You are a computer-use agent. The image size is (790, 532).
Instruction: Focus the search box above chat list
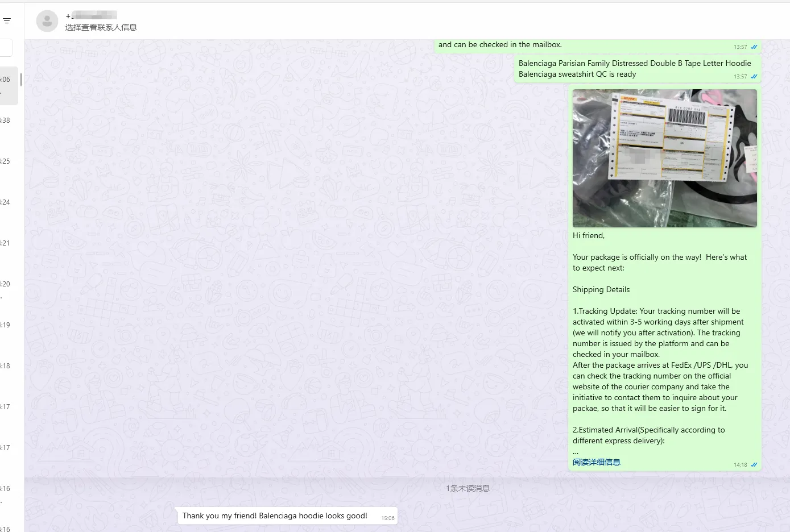(6, 48)
